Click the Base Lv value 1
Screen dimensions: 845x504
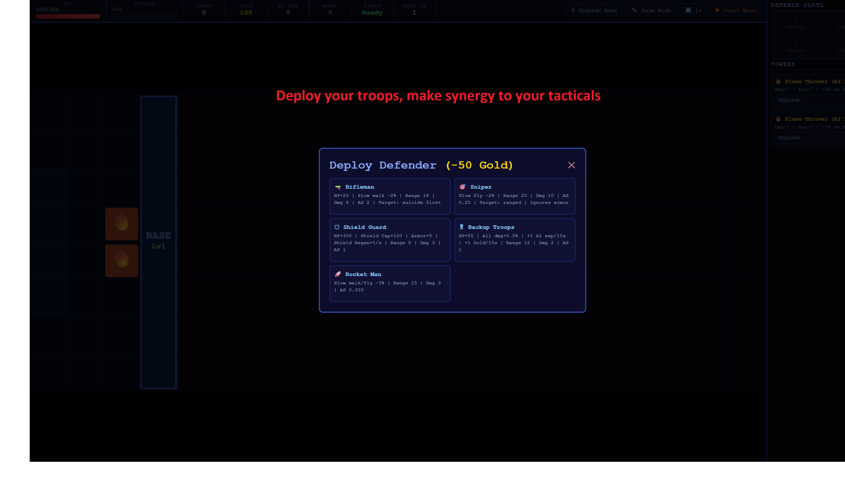tap(414, 13)
